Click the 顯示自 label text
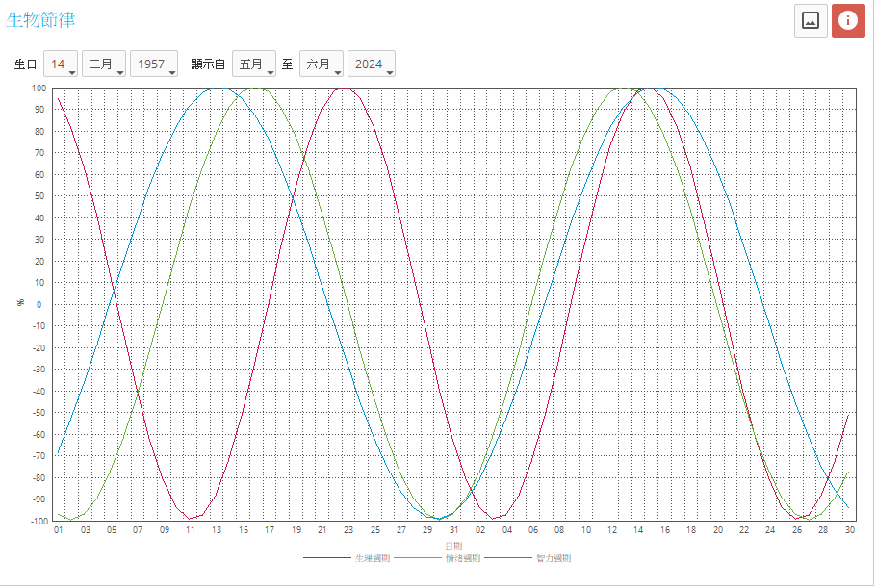Viewport: 876px width, 588px height. click(x=208, y=64)
